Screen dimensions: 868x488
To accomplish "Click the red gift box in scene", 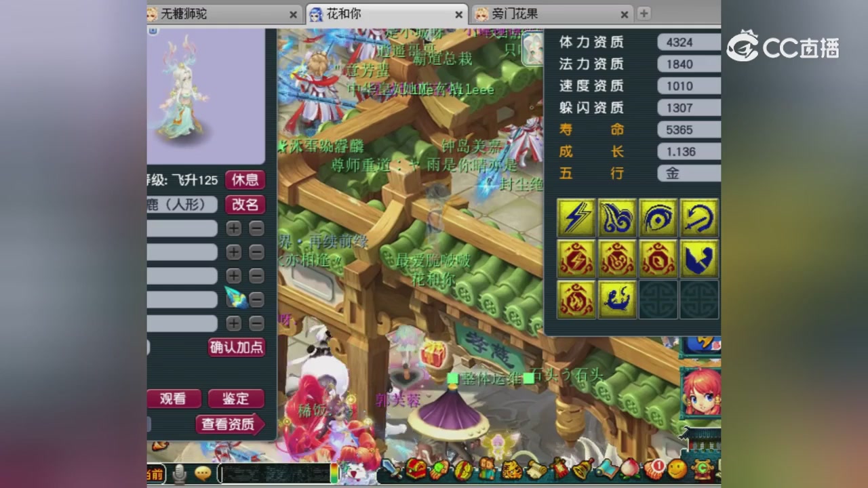I will (x=433, y=354).
